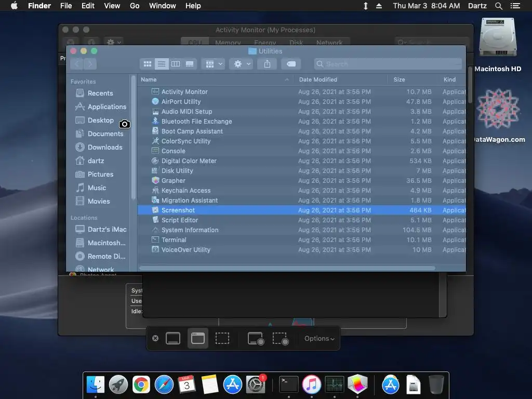
Task: Select the Console row
Action: 302,151
